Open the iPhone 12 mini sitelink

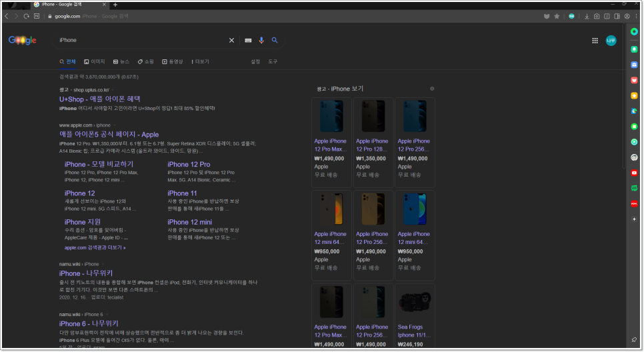tap(190, 222)
